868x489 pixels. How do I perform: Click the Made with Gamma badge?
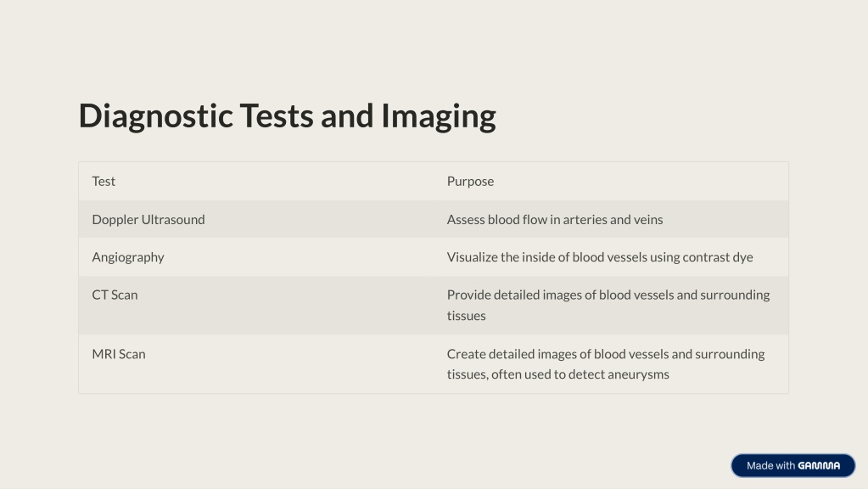click(792, 466)
